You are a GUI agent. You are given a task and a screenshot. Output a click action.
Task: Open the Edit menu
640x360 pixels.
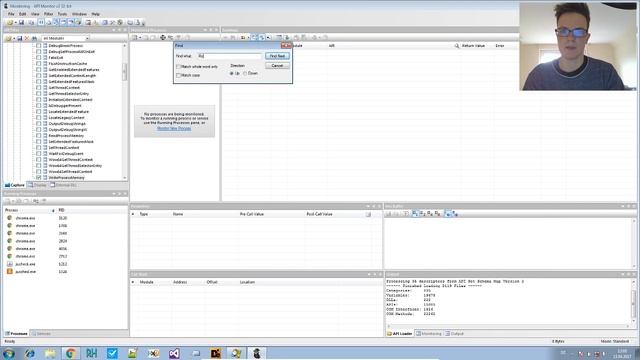[x=22, y=14]
